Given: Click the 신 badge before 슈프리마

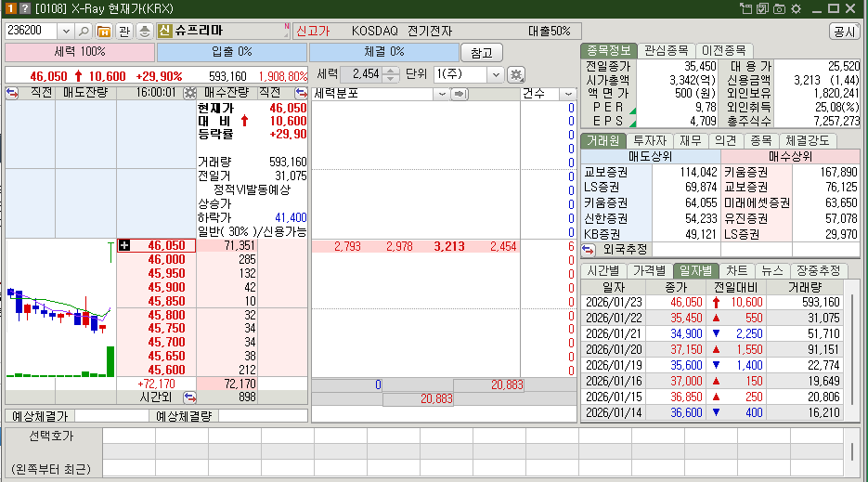Looking at the screenshot, I should point(164,31).
